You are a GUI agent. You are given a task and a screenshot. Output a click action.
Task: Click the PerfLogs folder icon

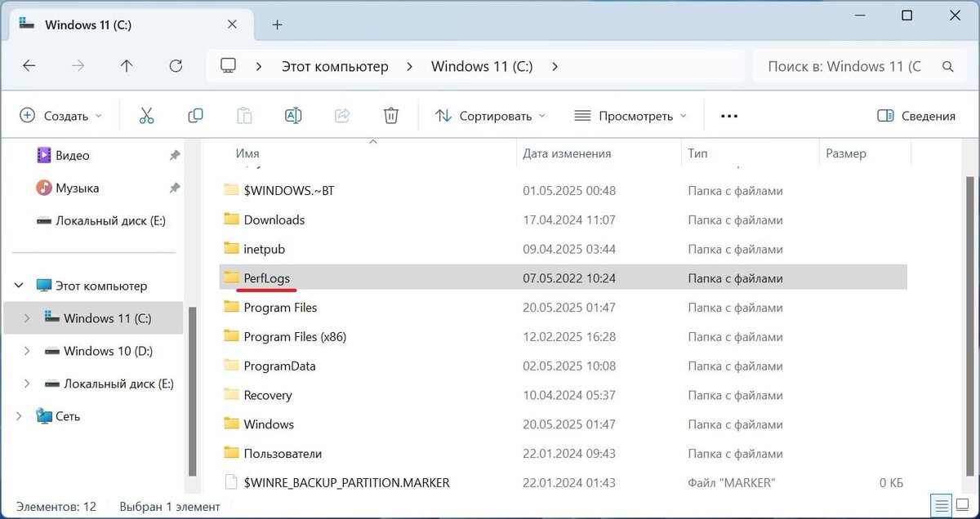click(231, 278)
